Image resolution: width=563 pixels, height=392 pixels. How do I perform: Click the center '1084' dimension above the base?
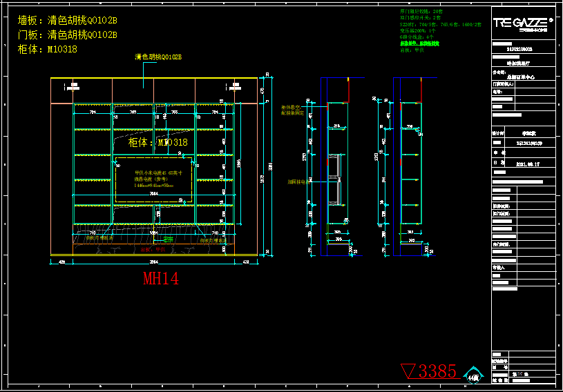coord(153,233)
